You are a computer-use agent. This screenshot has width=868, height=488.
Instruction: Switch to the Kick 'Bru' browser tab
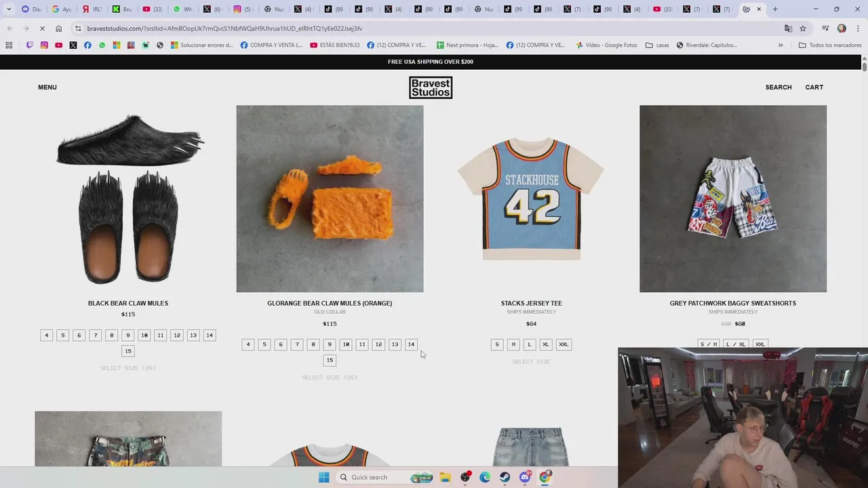point(122,9)
